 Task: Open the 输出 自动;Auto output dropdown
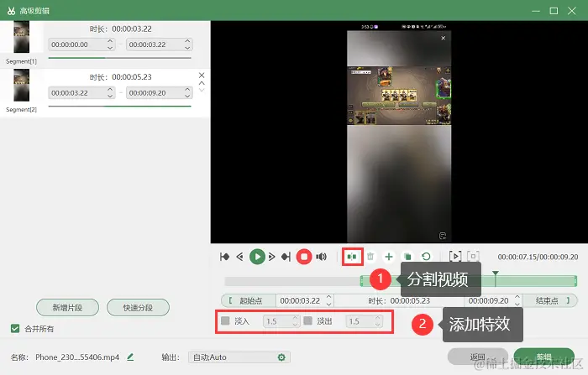(239, 357)
